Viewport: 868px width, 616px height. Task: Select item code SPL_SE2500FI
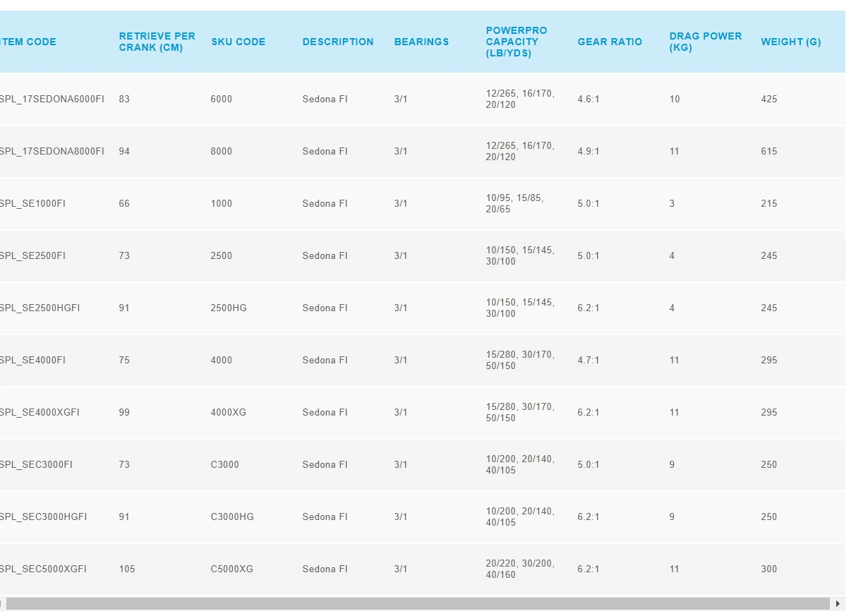[x=32, y=255]
